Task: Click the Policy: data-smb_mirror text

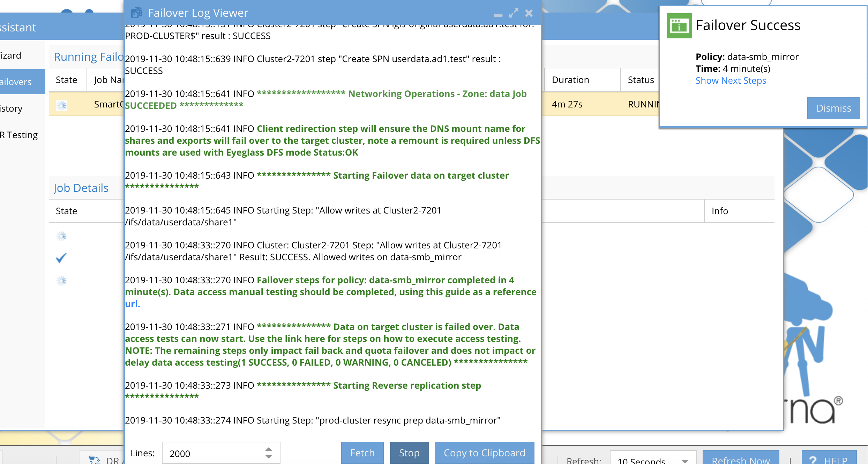Action: [x=747, y=57]
